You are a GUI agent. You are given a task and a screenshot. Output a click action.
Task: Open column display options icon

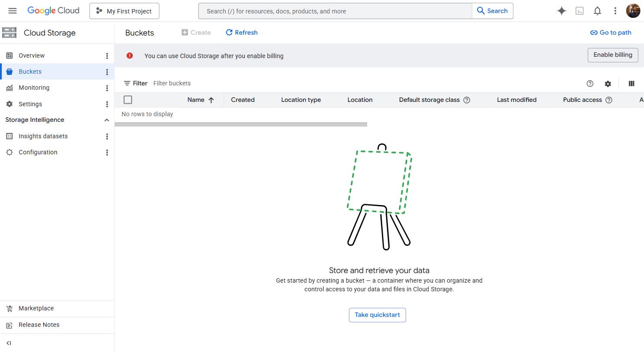pos(631,84)
